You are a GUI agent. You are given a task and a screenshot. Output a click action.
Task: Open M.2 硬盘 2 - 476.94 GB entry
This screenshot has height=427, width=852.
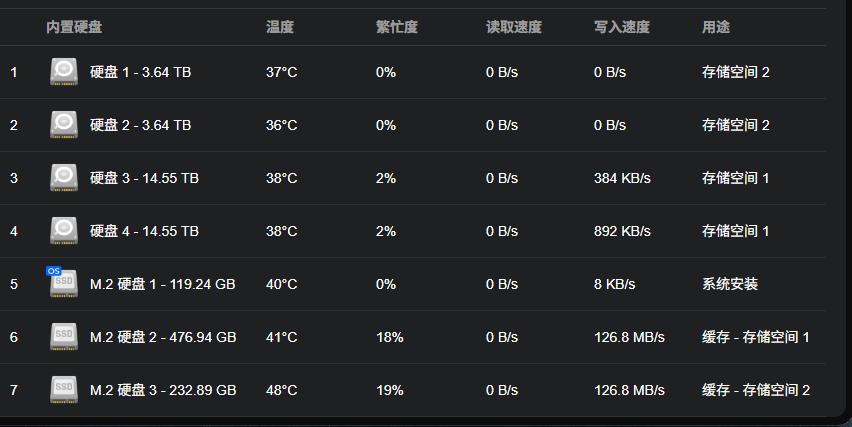click(163, 337)
